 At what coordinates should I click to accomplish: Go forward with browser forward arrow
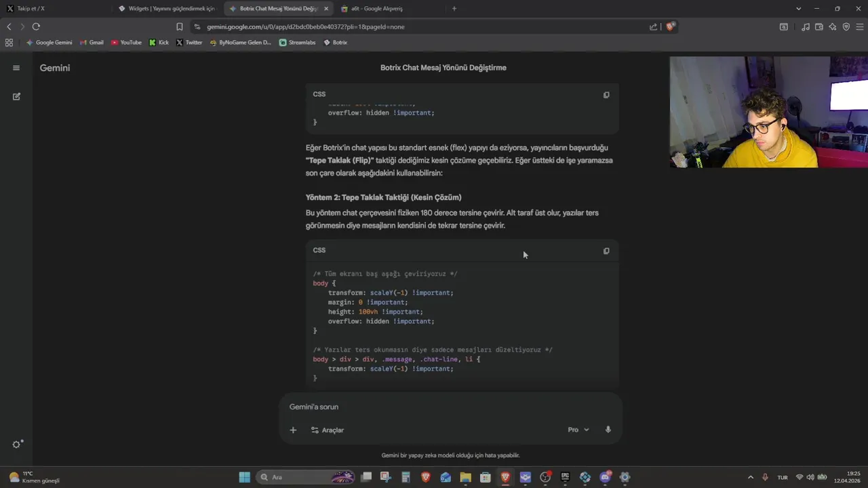pyautogui.click(x=22, y=26)
